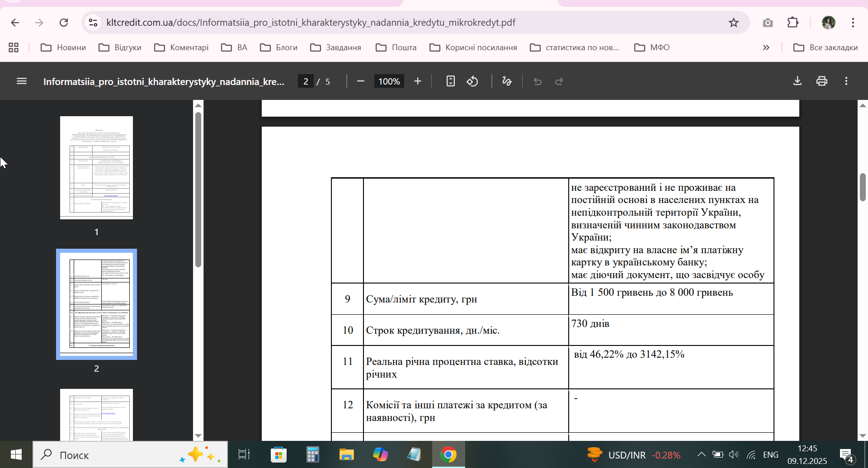Open the Завдання bookmarks folder

pyautogui.click(x=336, y=47)
